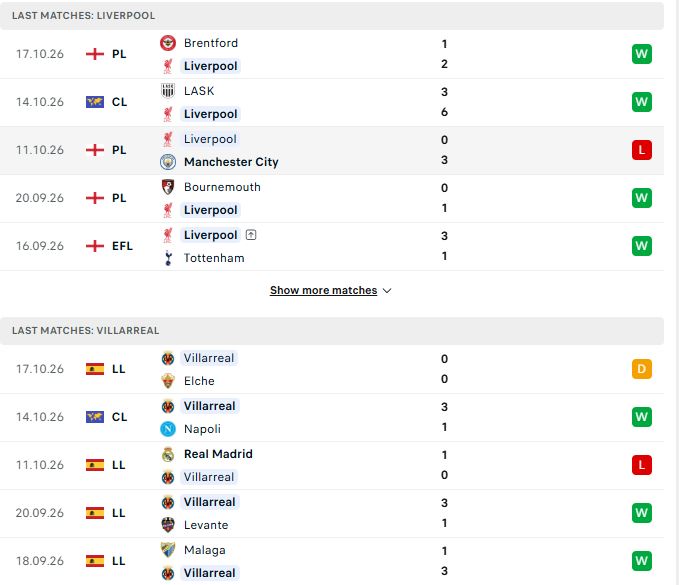The image size is (679, 585).
Task: Click the Bournemouth crest icon
Action: click(x=168, y=187)
